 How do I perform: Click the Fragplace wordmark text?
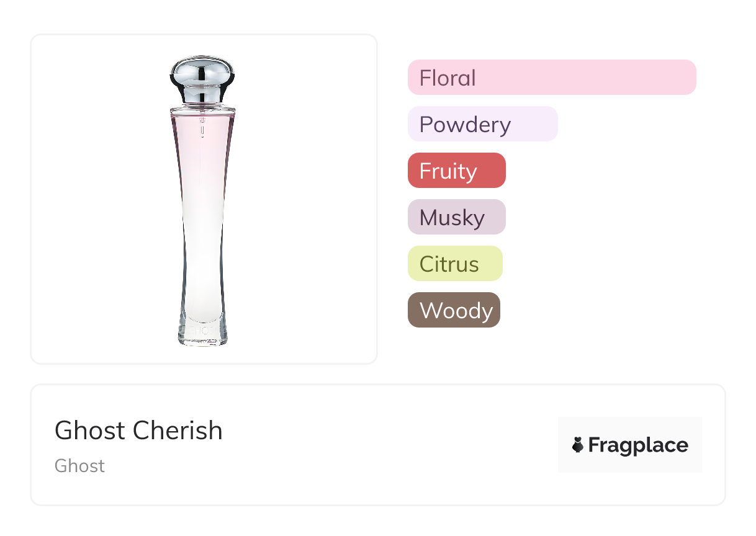pyautogui.click(x=638, y=445)
